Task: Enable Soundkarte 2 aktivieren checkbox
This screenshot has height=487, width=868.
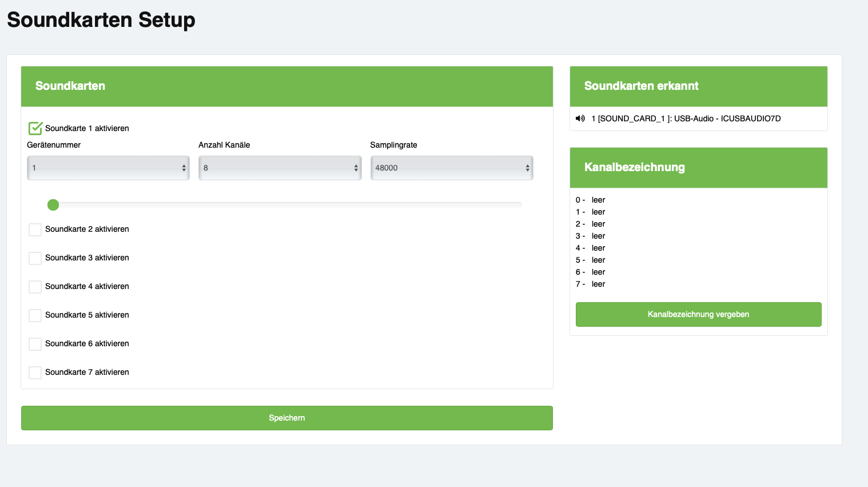Action: [35, 229]
